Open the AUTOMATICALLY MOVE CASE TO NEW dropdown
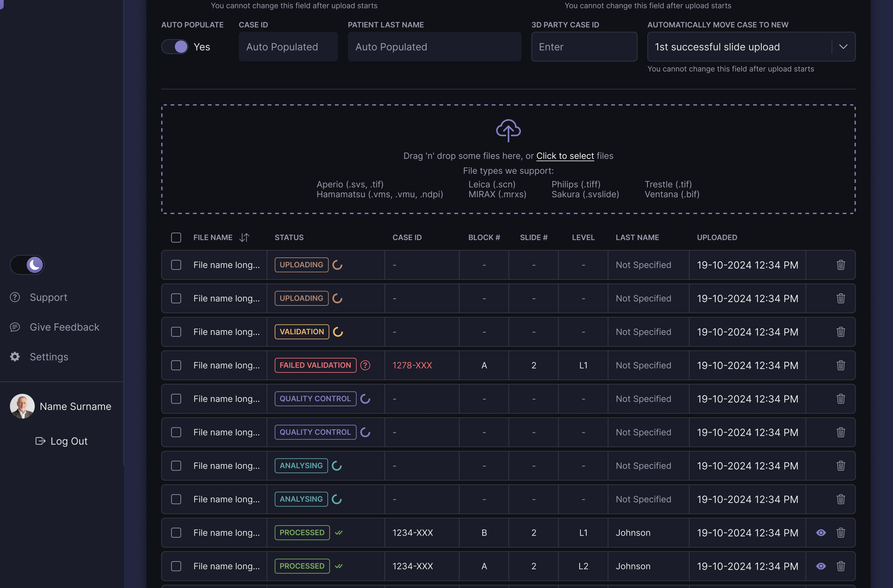 [843, 47]
